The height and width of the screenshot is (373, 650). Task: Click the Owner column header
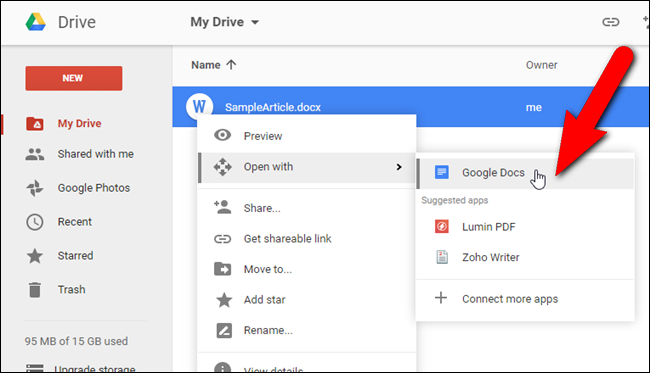(541, 65)
